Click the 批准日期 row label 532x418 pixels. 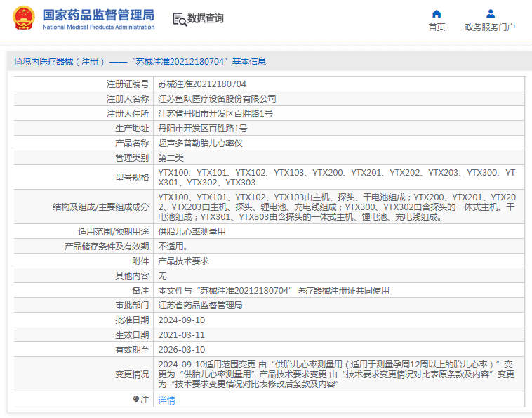pos(132,320)
